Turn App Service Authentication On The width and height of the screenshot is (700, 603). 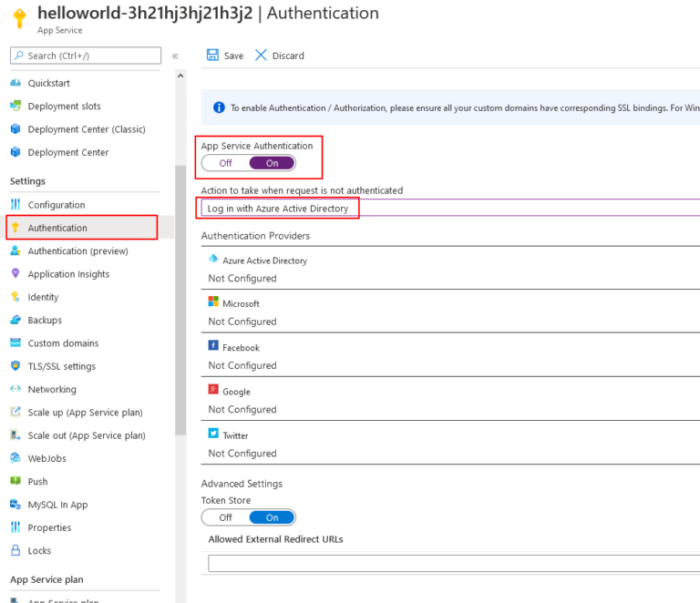coord(272,163)
